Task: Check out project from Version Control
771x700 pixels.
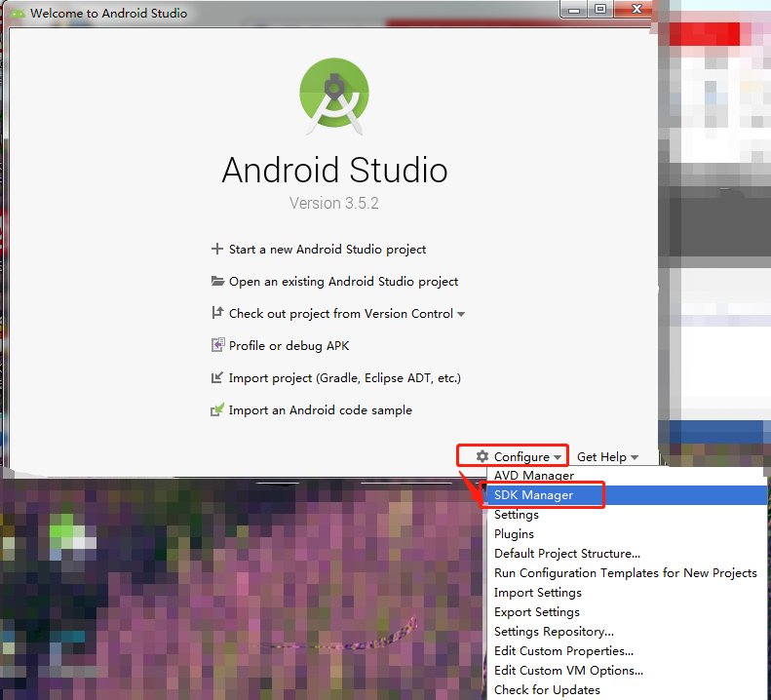Action: (341, 313)
